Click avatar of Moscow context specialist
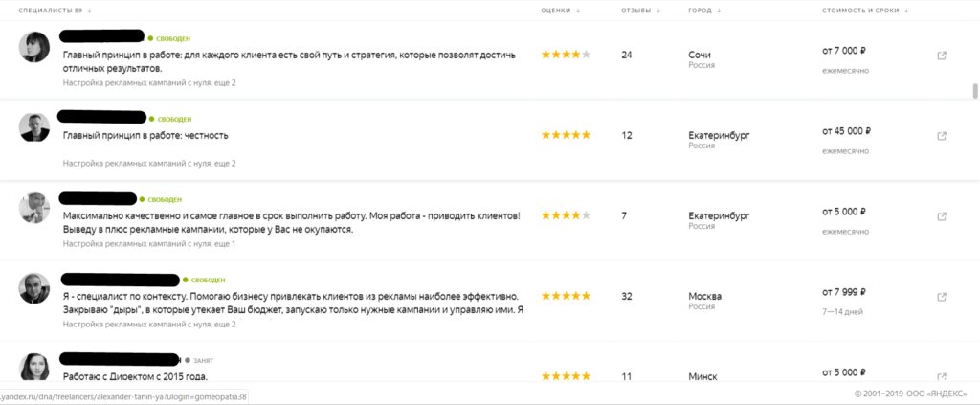This screenshot has height=405, width=980. coord(34,288)
